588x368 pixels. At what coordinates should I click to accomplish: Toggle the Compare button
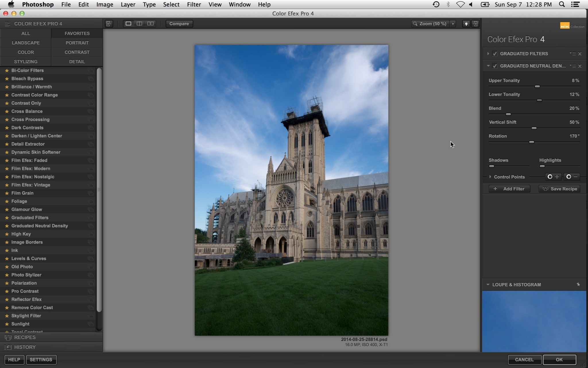(x=179, y=24)
